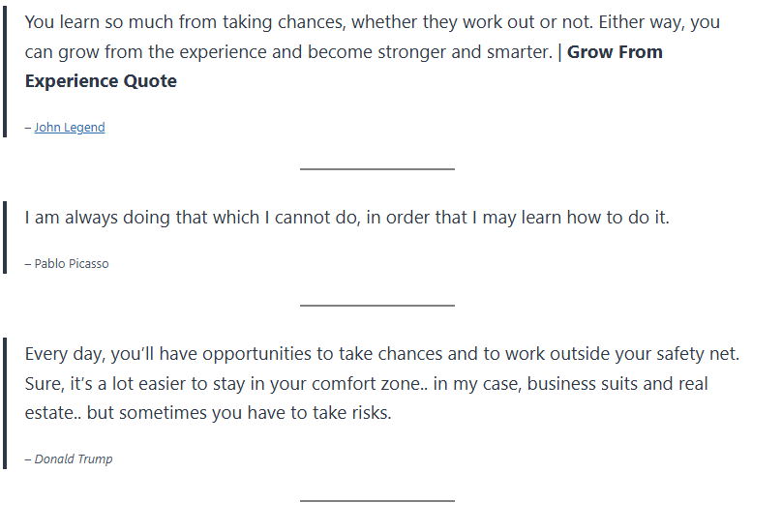Click the phrase "comfort zone" in Trump quote
Screen dimensions: 782x532
[370, 384]
